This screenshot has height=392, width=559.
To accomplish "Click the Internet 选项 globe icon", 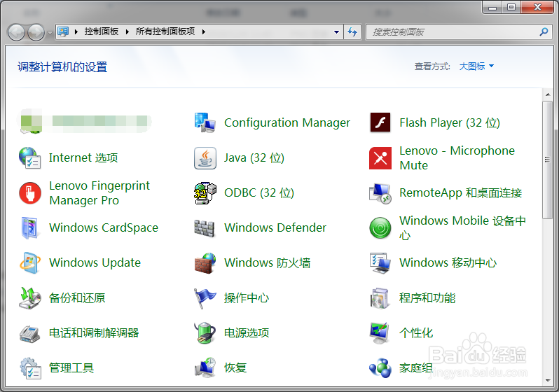I will pyautogui.click(x=29, y=157).
